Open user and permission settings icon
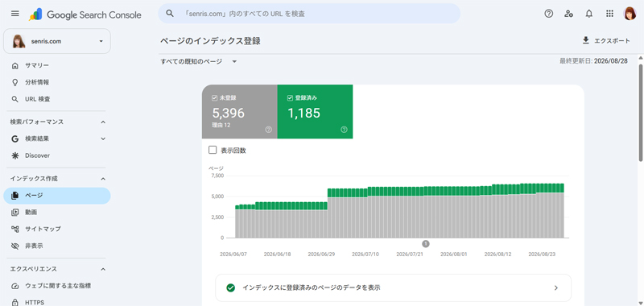This screenshot has width=644, height=306. click(569, 14)
